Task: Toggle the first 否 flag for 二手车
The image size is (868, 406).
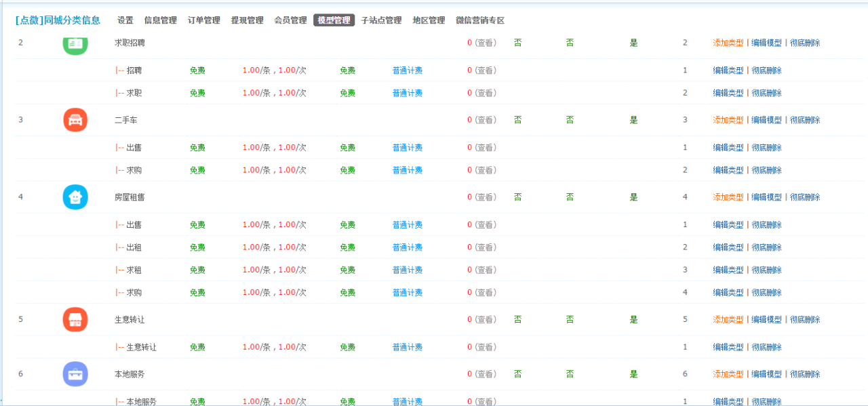Action: pos(517,119)
